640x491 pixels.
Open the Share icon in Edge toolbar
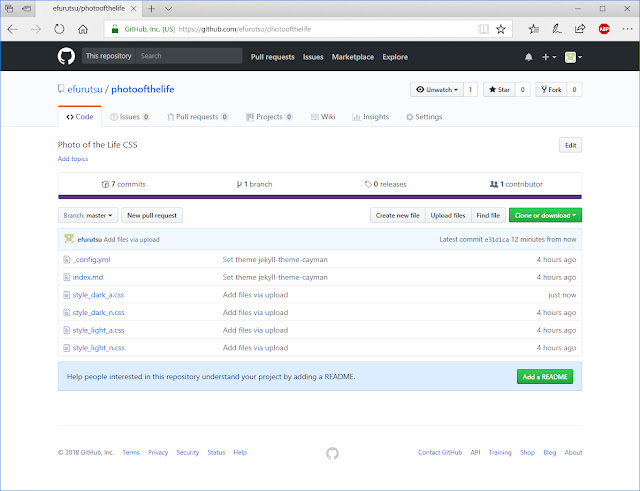tap(580, 29)
